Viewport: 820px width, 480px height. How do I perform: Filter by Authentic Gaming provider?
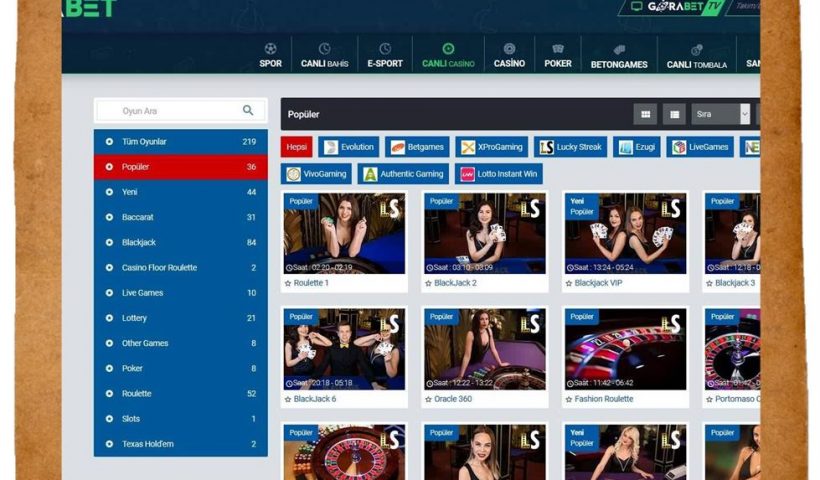(403, 174)
